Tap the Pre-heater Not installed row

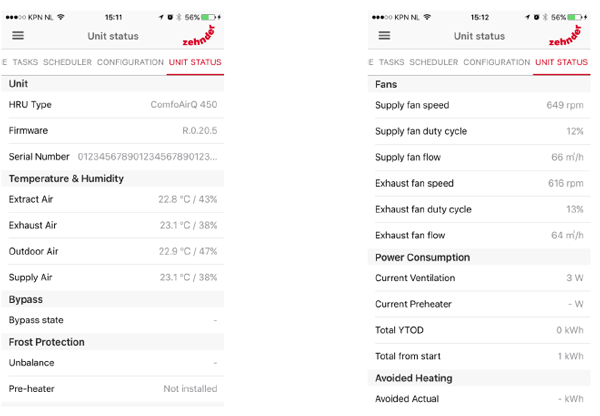pyautogui.click(x=112, y=389)
